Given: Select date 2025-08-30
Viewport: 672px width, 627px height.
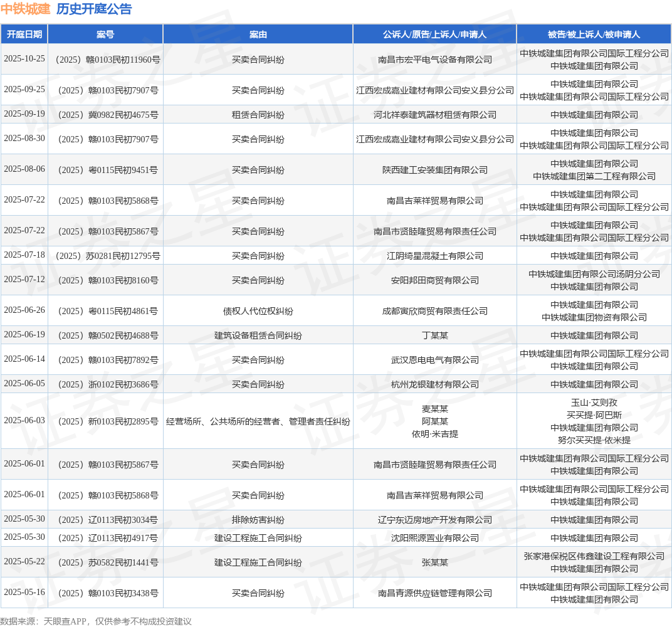Looking at the screenshot, I should (x=24, y=139).
